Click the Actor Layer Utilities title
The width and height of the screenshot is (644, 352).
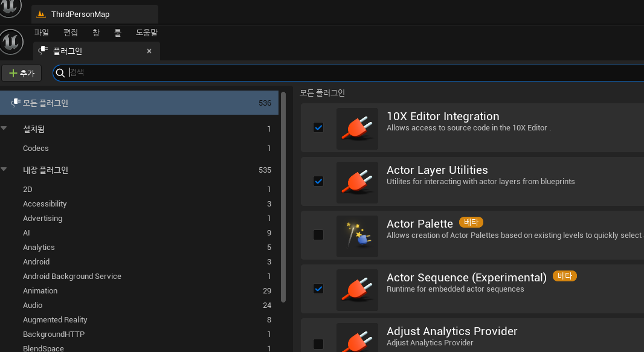click(x=437, y=170)
